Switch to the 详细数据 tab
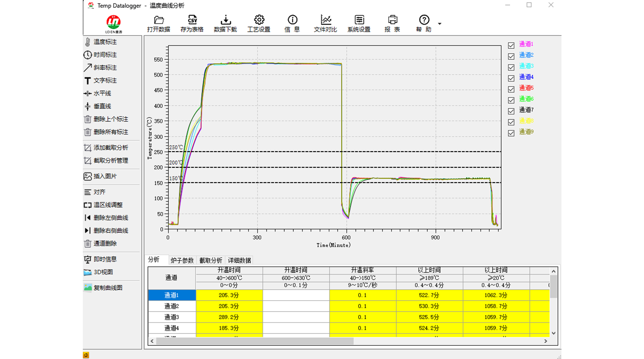The image size is (644, 359). coord(239,260)
